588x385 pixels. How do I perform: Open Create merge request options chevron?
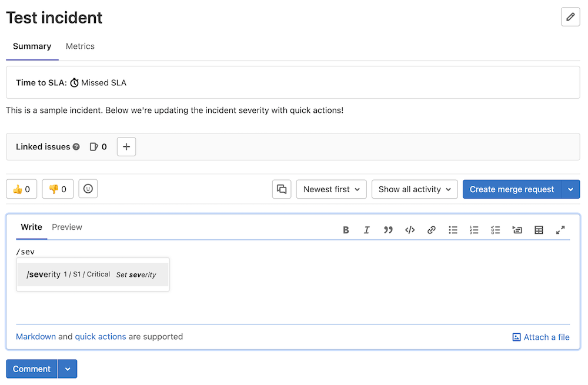570,189
